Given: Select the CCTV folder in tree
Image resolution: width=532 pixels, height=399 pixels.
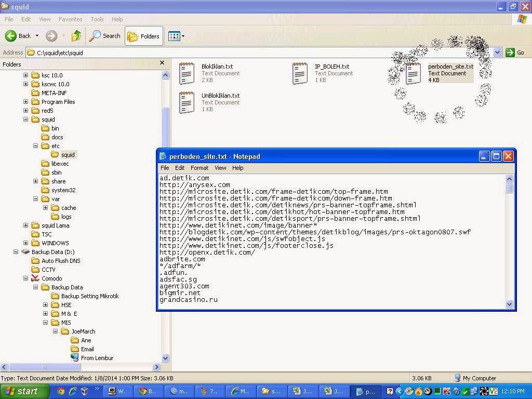Looking at the screenshot, I should pos(44,270).
